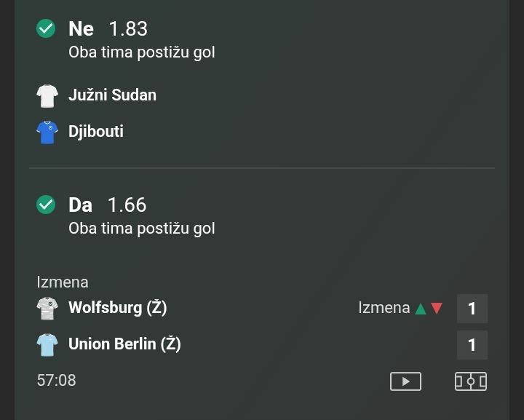The height and width of the screenshot is (420, 524).
Task: Click the red down arrow next to Izmena
Action: click(437, 308)
